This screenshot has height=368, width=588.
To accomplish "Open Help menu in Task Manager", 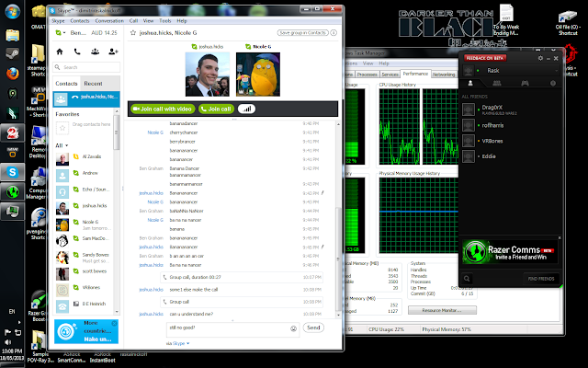I will (x=384, y=63).
